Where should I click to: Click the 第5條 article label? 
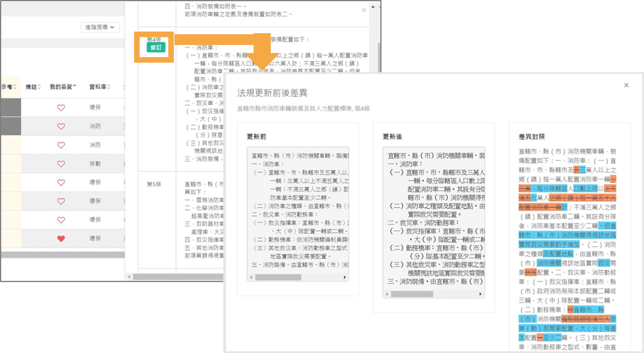point(154,184)
